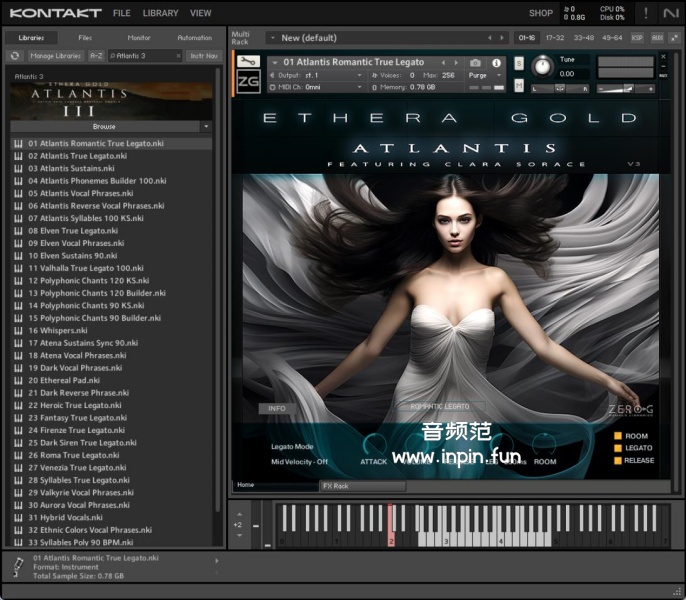
Task: Click the wrench icon to edit instrument
Action: pos(248,62)
